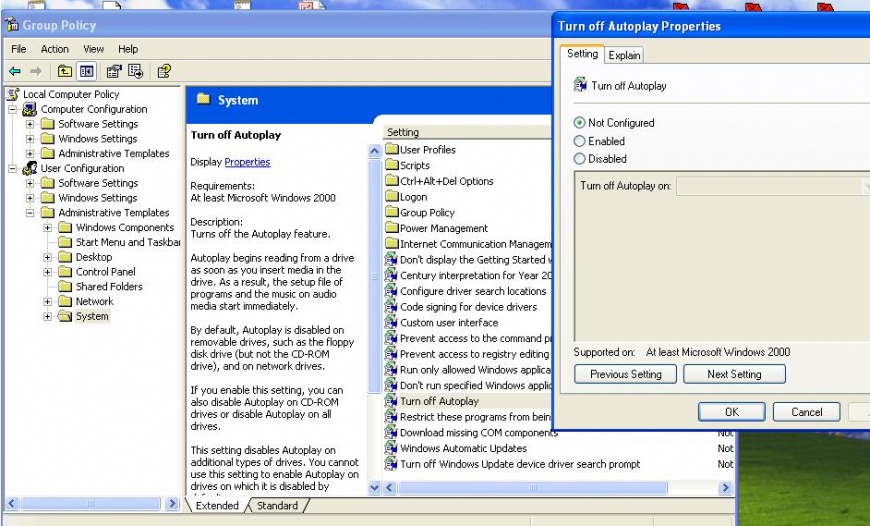This screenshot has width=870, height=526.
Task: Expand Windows Settings under User Configuration
Action: point(30,198)
